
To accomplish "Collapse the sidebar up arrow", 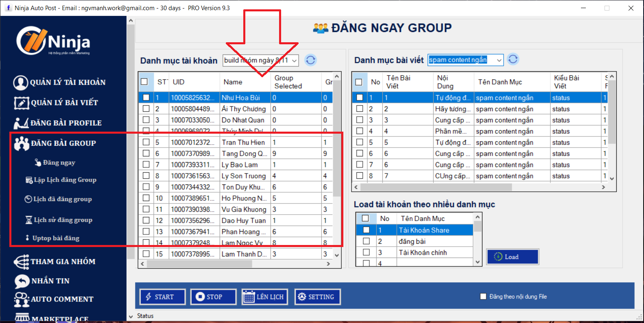I will [x=131, y=20].
